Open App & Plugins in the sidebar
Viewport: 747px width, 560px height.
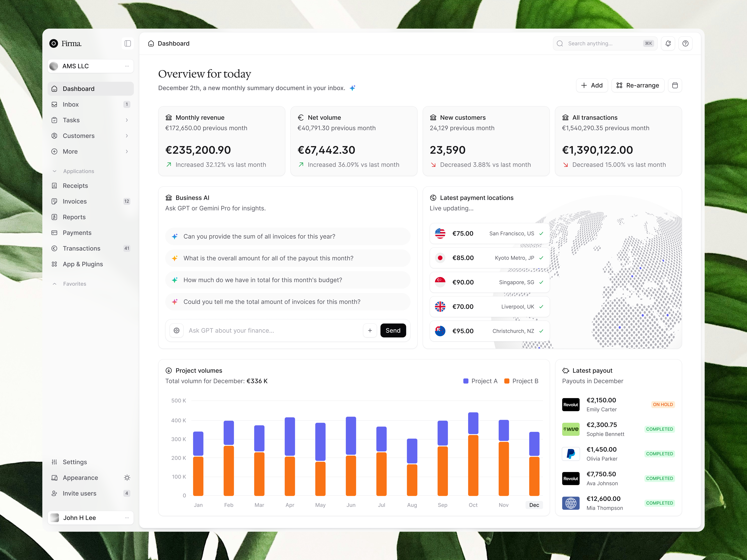91,264
